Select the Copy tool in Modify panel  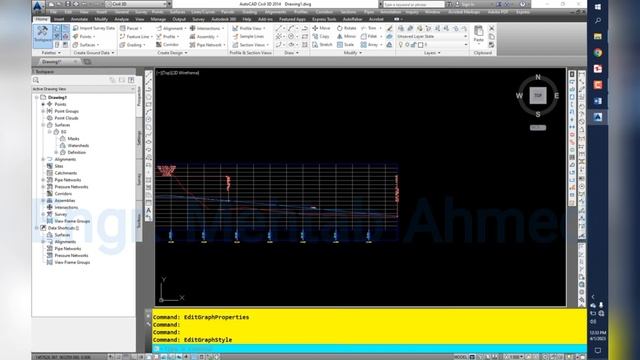321,37
